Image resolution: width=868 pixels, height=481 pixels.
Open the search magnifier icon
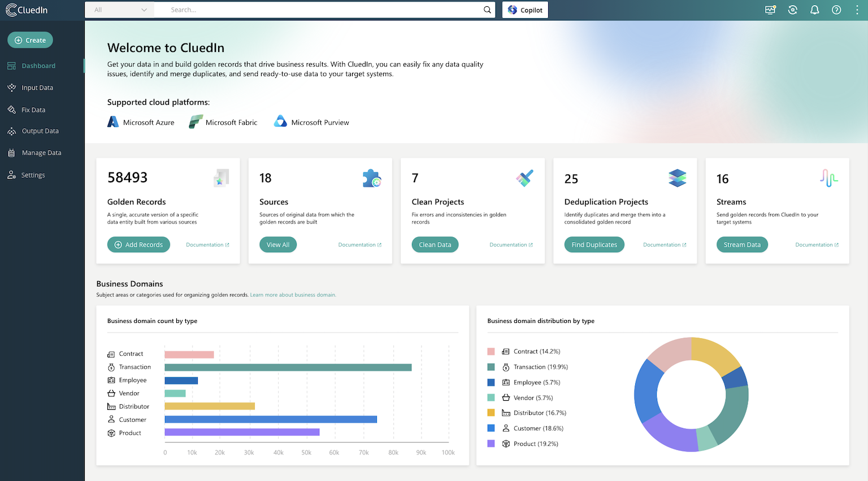(487, 10)
